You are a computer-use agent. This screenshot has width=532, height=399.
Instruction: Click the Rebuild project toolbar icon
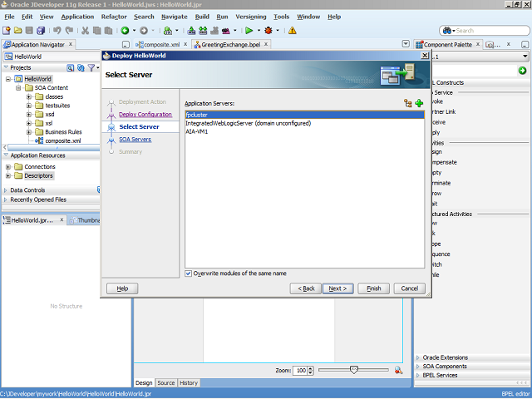point(203,31)
